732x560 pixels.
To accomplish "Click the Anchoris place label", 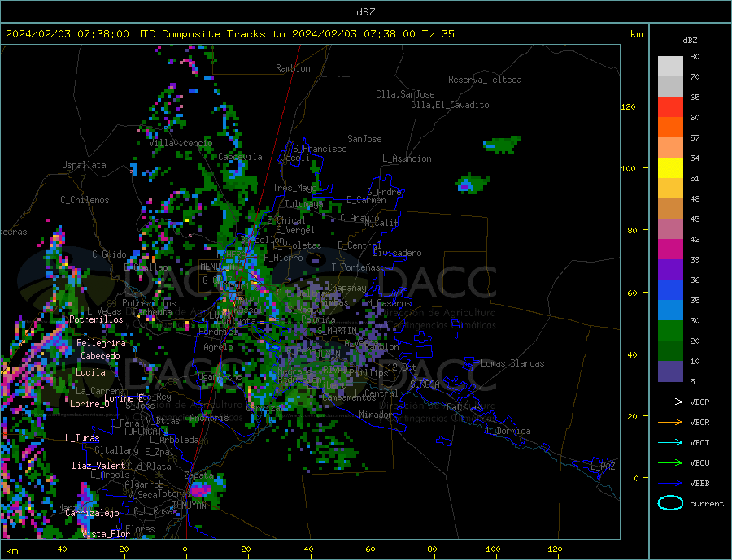I will tap(209, 418).
